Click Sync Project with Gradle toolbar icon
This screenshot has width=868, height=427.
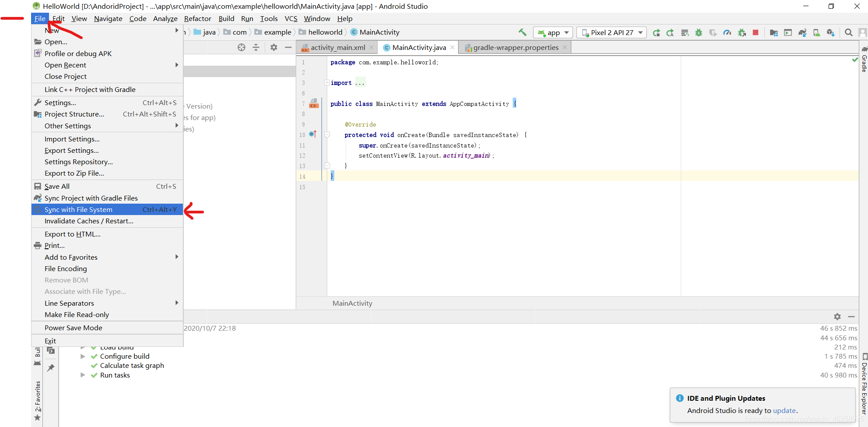click(802, 33)
